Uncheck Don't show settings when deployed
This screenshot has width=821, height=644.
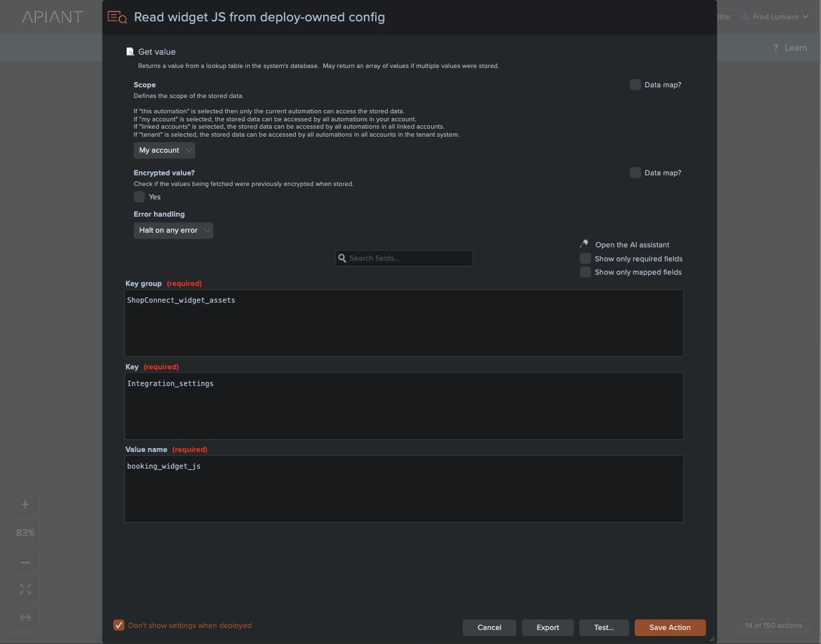119,625
